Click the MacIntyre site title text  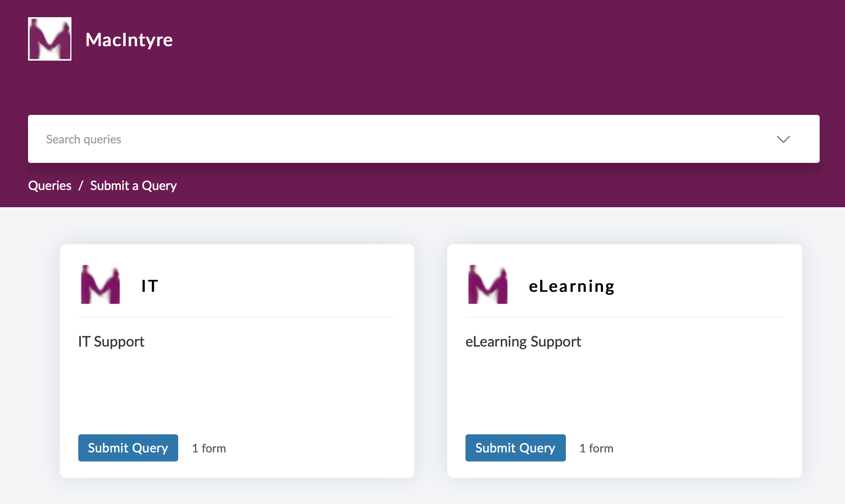129,40
